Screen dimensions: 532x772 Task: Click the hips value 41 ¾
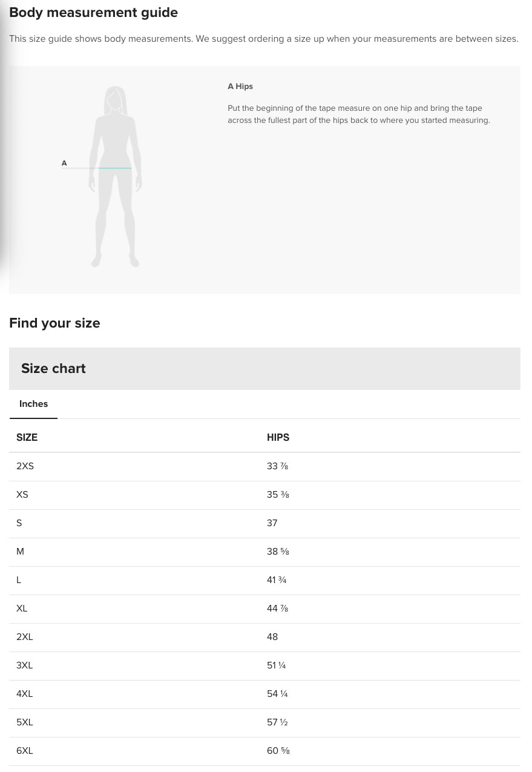pos(277,580)
